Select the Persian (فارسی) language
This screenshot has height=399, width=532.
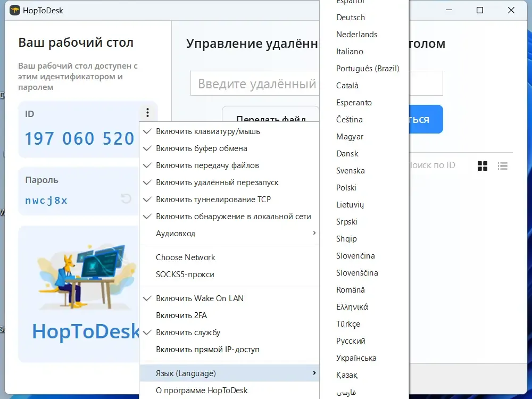click(x=364, y=392)
